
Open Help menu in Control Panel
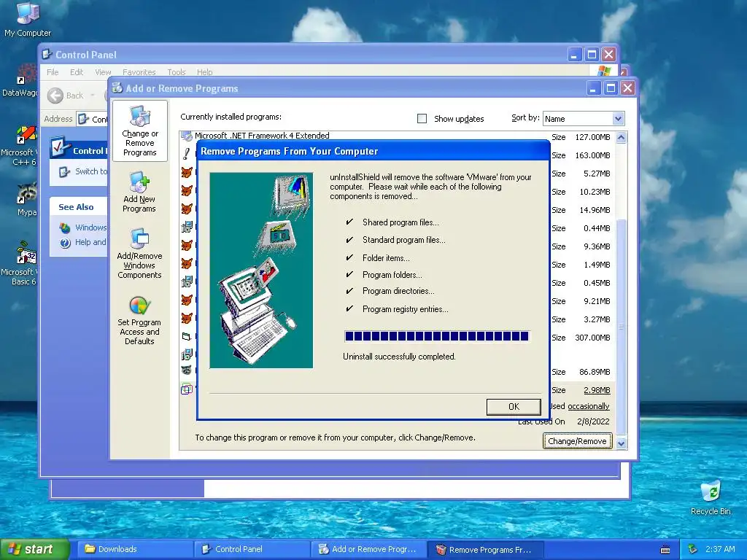pyautogui.click(x=204, y=72)
